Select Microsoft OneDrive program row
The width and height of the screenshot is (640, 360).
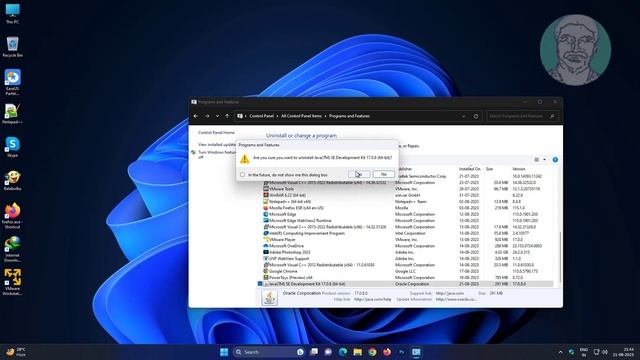tap(408, 246)
